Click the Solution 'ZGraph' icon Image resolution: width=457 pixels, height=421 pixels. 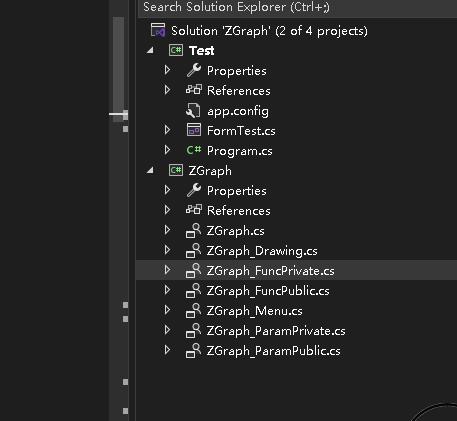(x=158, y=30)
